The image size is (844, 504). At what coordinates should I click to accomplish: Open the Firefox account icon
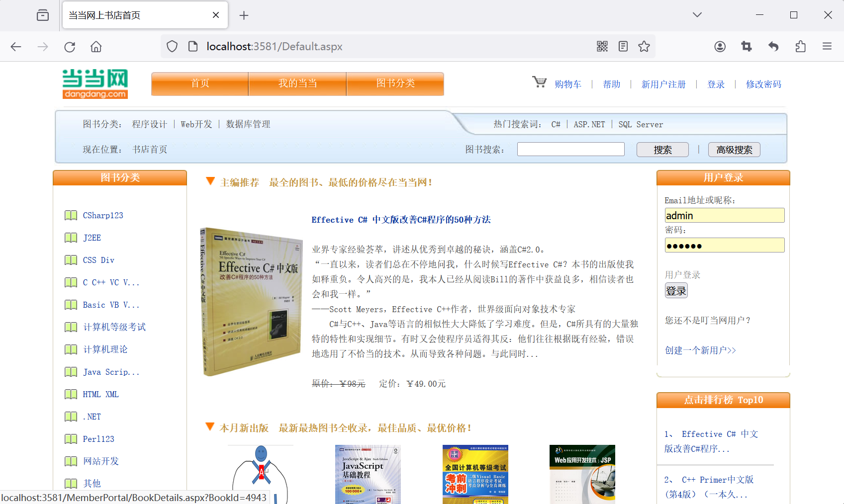720,46
